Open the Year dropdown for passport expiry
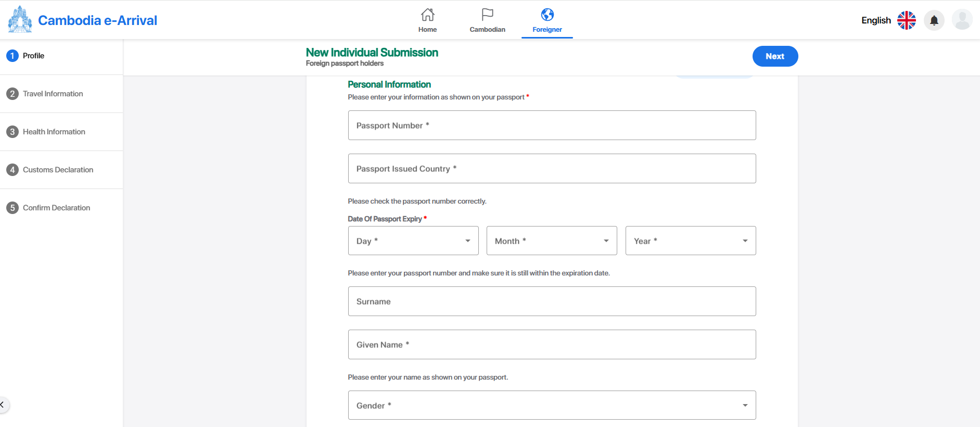The image size is (980, 427). coord(691,241)
